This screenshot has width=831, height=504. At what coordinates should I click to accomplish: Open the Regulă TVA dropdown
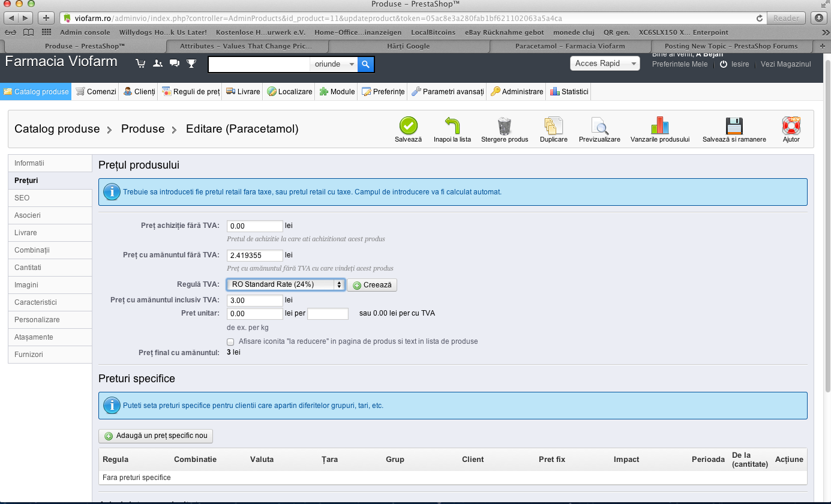tap(286, 284)
